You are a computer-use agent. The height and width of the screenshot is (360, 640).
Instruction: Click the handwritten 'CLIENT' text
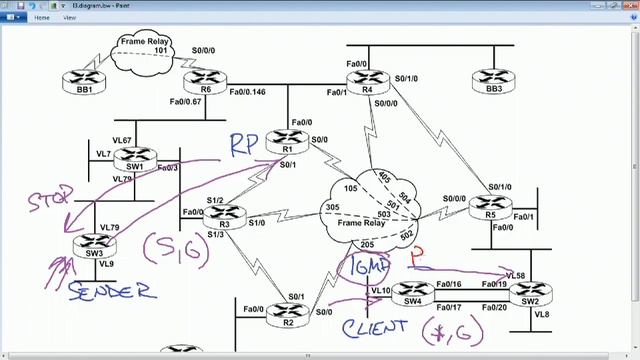coord(375,328)
